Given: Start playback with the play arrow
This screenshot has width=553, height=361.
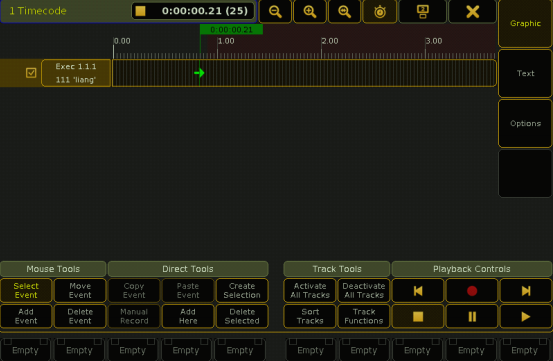Looking at the screenshot, I should (526, 317).
